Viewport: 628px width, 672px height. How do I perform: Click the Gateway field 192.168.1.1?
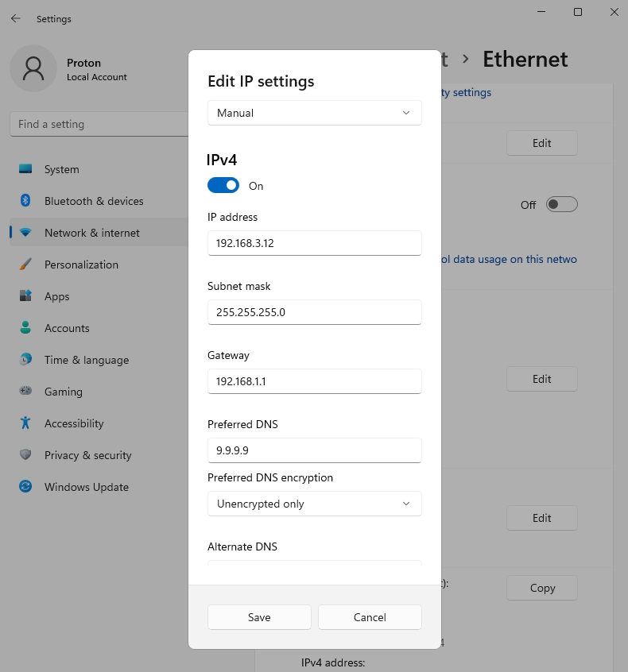point(315,381)
